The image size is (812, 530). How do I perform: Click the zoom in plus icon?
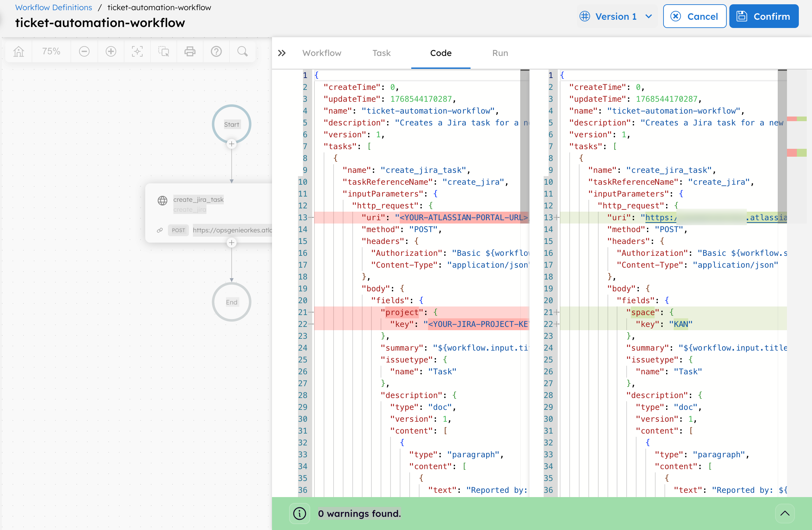tap(111, 51)
